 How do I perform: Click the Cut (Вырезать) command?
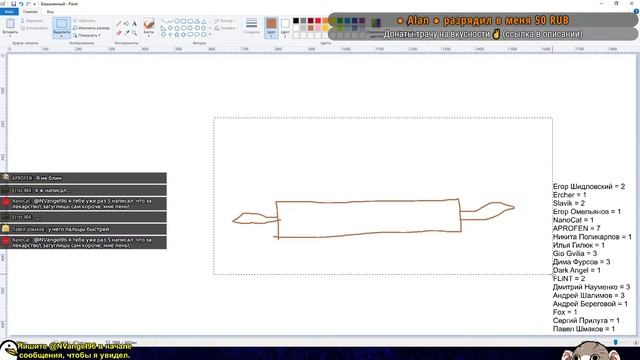coord(32,20)
